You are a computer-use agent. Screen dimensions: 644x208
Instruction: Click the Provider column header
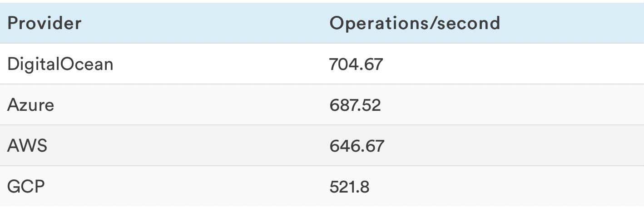coord(45,23)
